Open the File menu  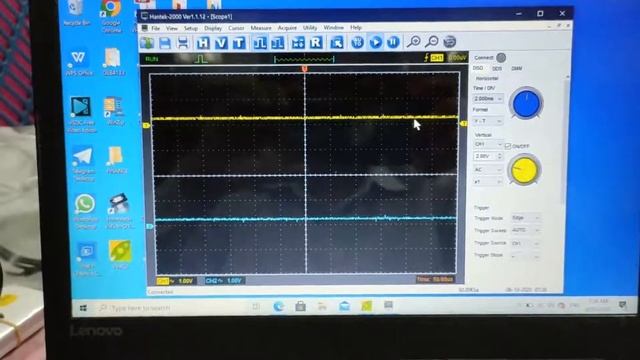coord(156,29)
